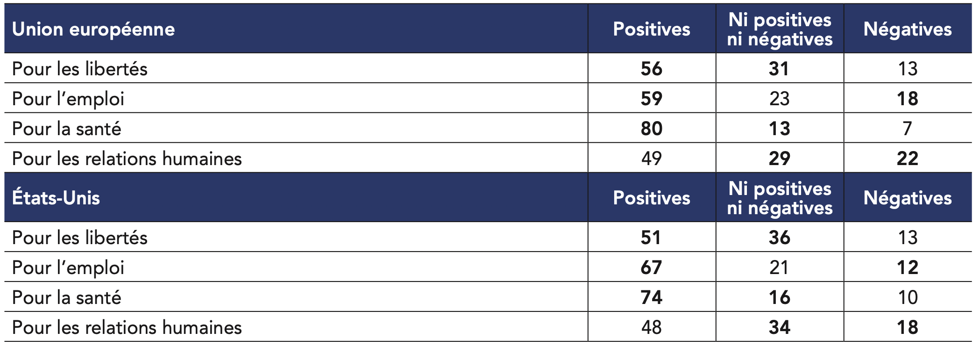980x347 pixels.
Task: Select the neutral value 36 for libertés
Action: [780, 238]
